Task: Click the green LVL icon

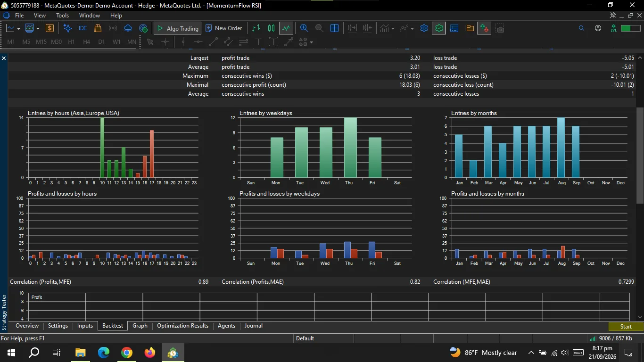Action: 613,28
